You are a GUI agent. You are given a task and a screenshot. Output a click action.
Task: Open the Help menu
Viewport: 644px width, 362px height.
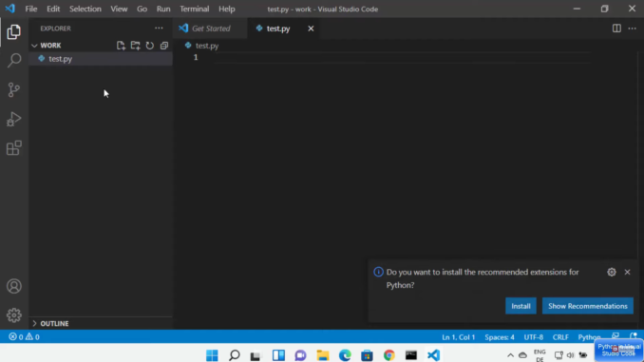click(226, 9)
